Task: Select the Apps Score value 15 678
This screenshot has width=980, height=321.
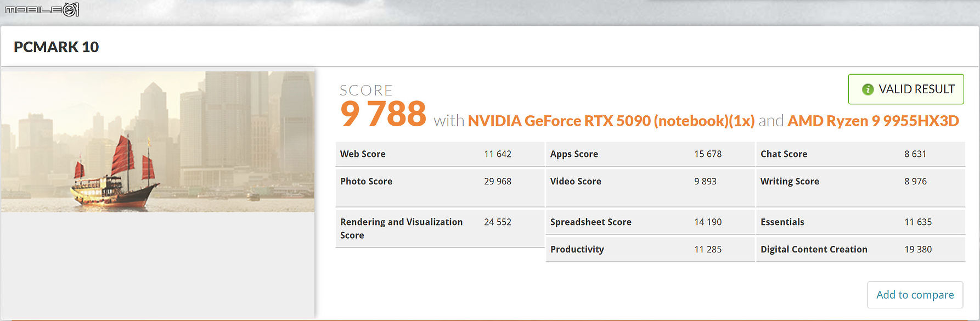Action: click(708, 154)
